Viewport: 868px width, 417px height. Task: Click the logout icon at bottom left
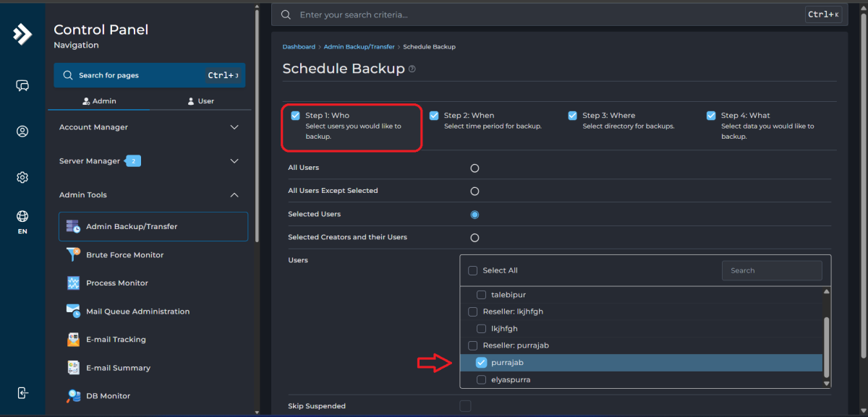pyautogui.click(x=22, y=393)
